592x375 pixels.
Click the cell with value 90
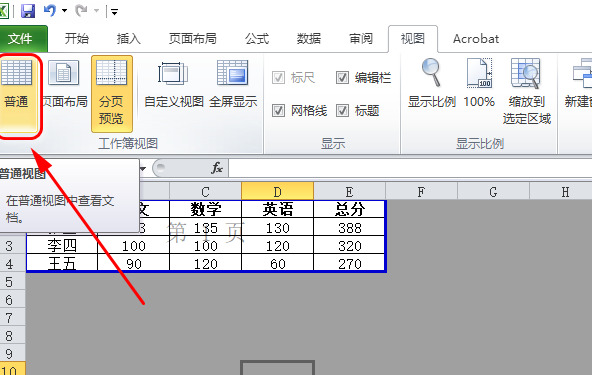(134, 263)
